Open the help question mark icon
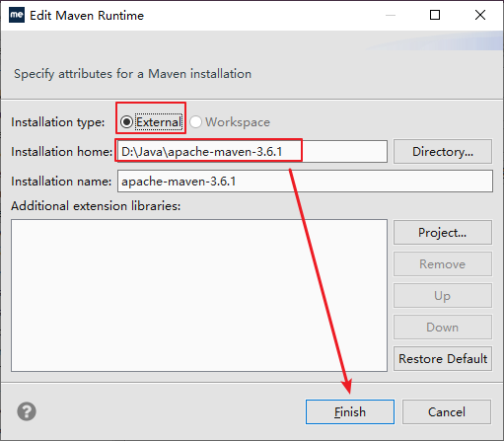This screenshot has width=504, height=441. tap(27, 411)
